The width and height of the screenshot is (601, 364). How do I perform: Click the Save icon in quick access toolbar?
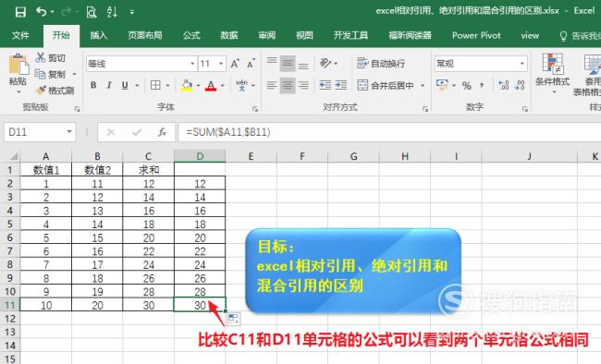(20, 12)
